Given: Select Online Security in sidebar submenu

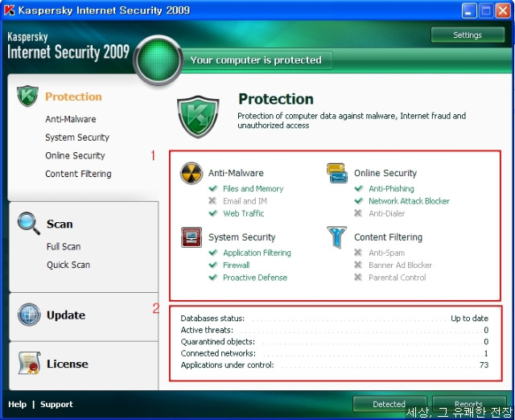Looking at the screenshot, I should 75,155.
